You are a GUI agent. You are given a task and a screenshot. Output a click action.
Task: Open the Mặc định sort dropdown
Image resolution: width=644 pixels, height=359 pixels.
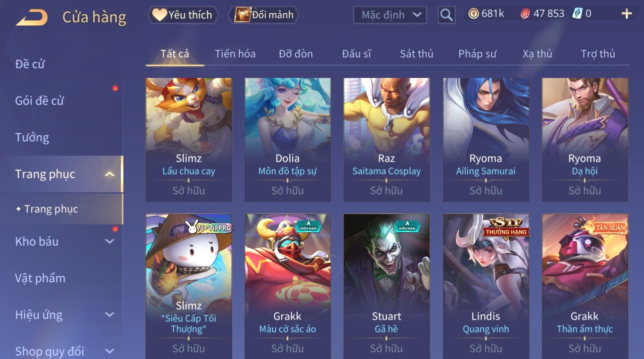click(x=390, y=15)
